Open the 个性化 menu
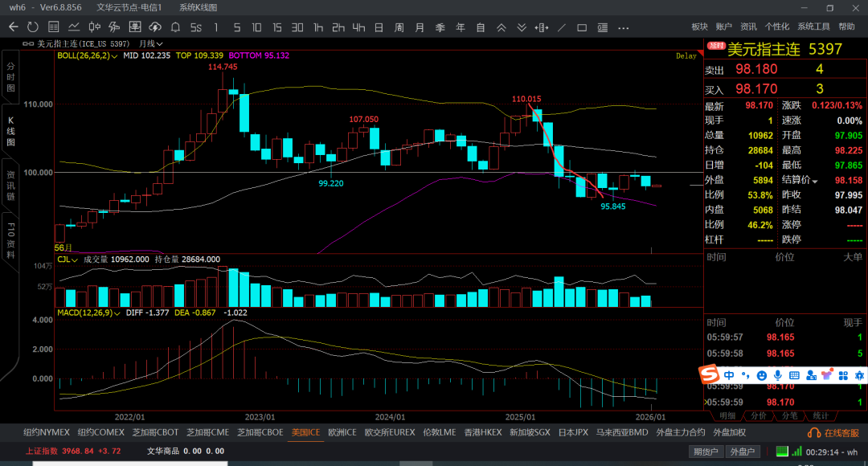 click(776, 27)
